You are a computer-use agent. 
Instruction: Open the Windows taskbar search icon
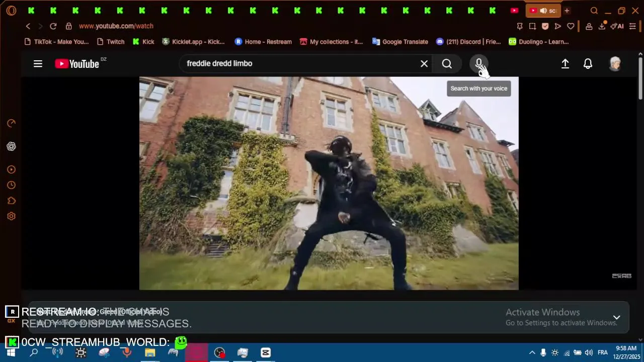pos(34,352)
